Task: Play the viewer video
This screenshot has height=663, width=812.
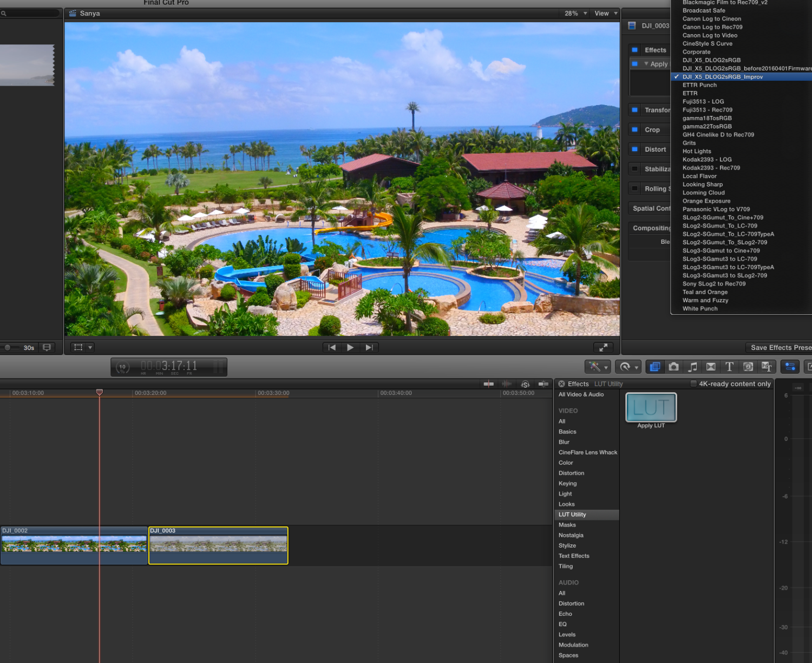Action: 350,347
